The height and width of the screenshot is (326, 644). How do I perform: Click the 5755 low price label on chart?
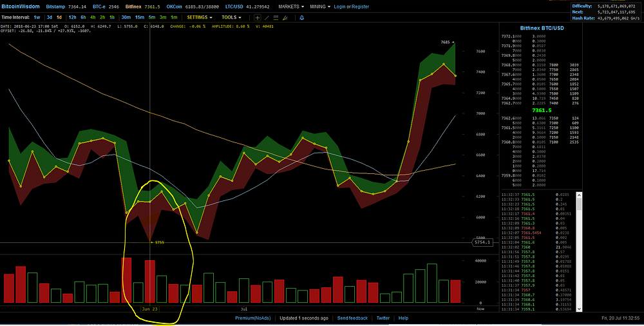click(x=160, y=242)
